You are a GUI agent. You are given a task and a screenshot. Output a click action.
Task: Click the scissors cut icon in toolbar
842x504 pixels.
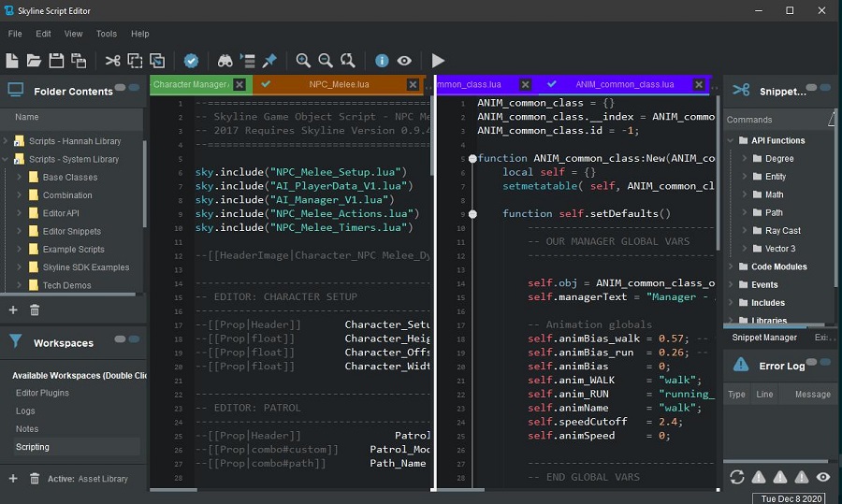pyautogui.click(x=113, y=61)
